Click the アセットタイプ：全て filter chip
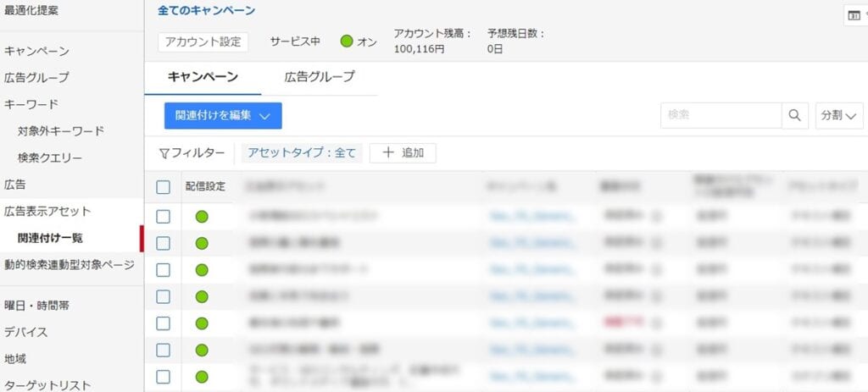The width and height of the screenshot is (868, 392). 302,153
